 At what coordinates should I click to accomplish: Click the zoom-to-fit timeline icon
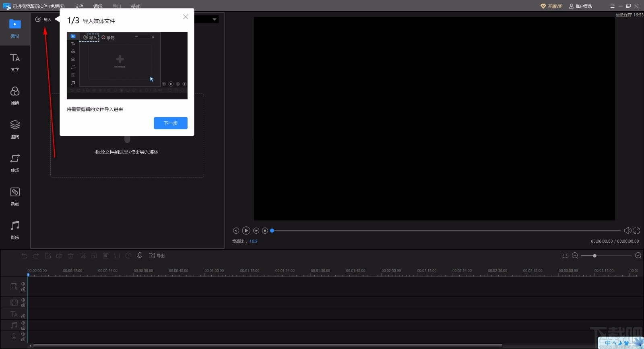pyautogui.click(x=565, y=256)
